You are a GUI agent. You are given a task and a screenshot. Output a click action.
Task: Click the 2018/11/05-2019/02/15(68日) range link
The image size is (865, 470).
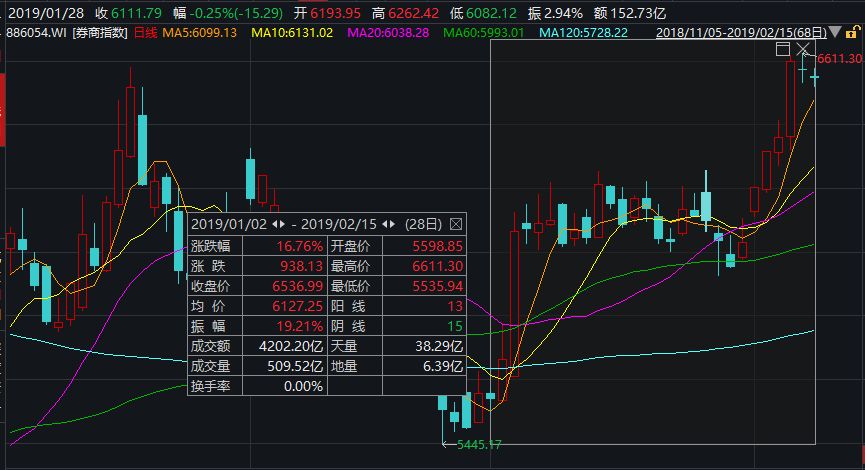pos(741,33)
